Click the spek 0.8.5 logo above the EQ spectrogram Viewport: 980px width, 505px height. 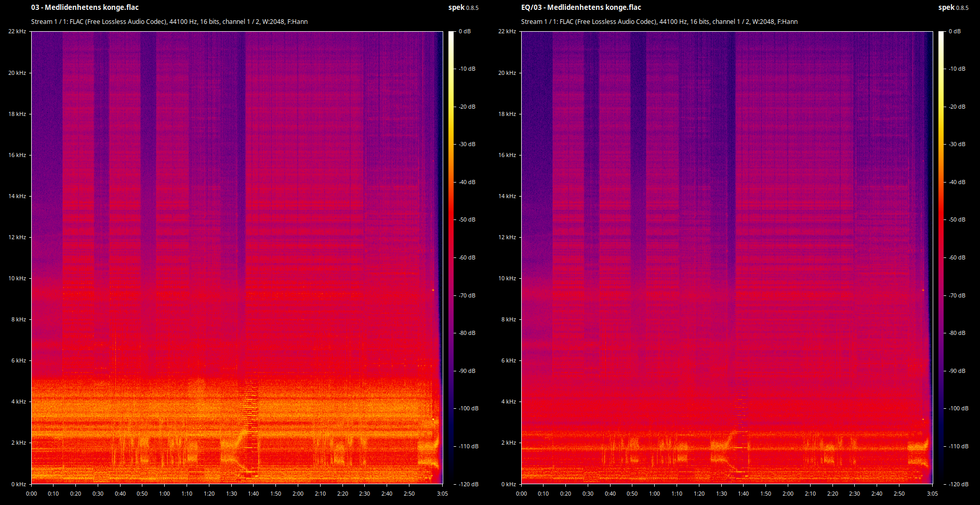[953, 7]
